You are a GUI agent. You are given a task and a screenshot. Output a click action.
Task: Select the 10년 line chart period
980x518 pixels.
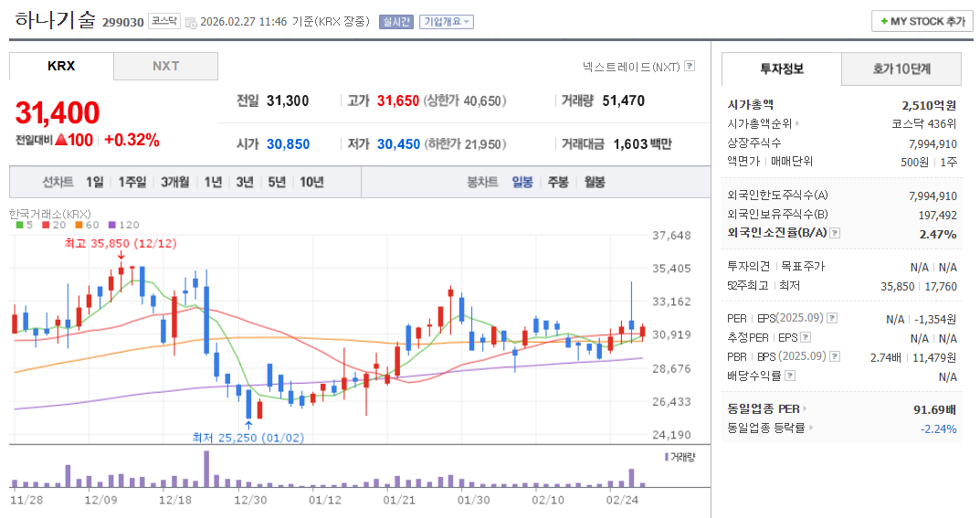(311, 182)
